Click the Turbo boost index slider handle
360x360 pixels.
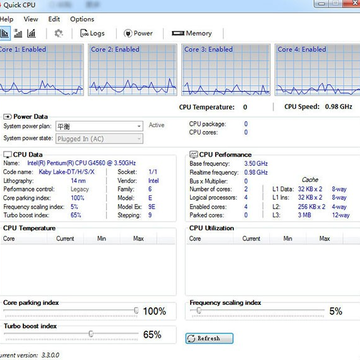tap(91, 333)
